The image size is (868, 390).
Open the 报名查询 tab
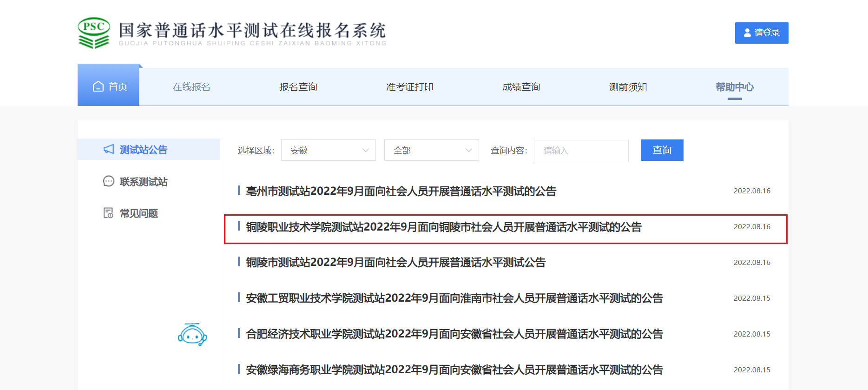pyautogui.click(x=298, y=87)
